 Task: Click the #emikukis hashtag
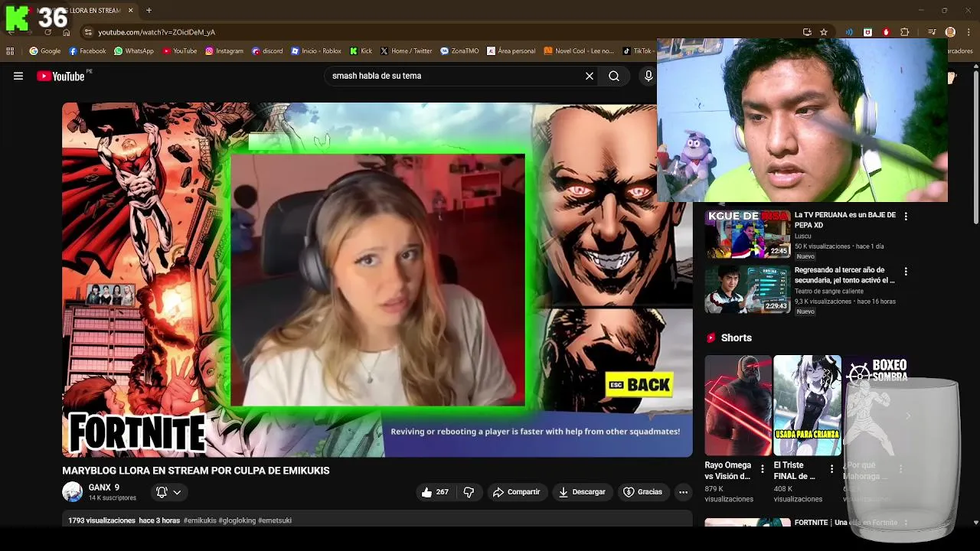pyautogui.click(x=200, y=520)
